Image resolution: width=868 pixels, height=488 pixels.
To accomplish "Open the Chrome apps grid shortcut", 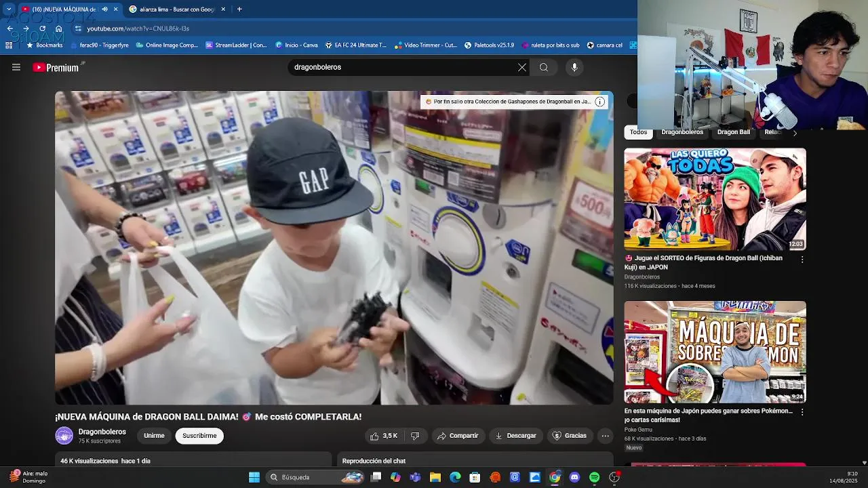I will coord(9,45).
